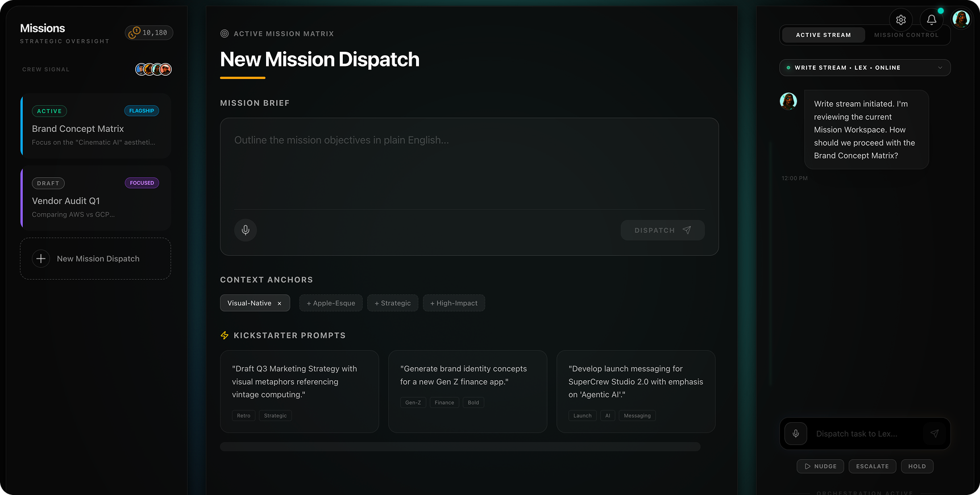Image resolution: width=980 pixels, height=495 pixels.
Task: Open notifications bell icon
Action: [x=932, y=20]
